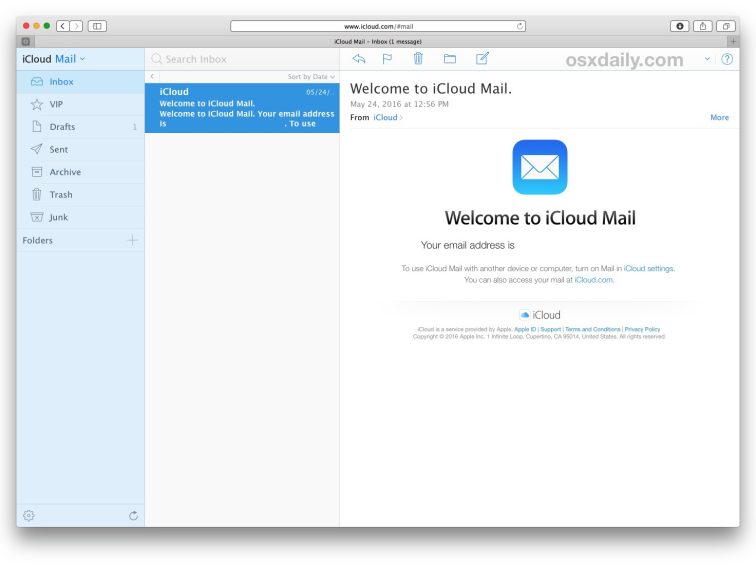Screen dimensions: 756x568
Task: Go to the Sent mailbox
Action: [x=59, y=149]
